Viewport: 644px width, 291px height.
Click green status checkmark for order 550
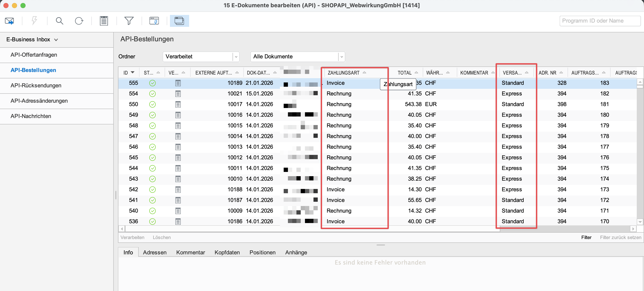tap(152, 104)
